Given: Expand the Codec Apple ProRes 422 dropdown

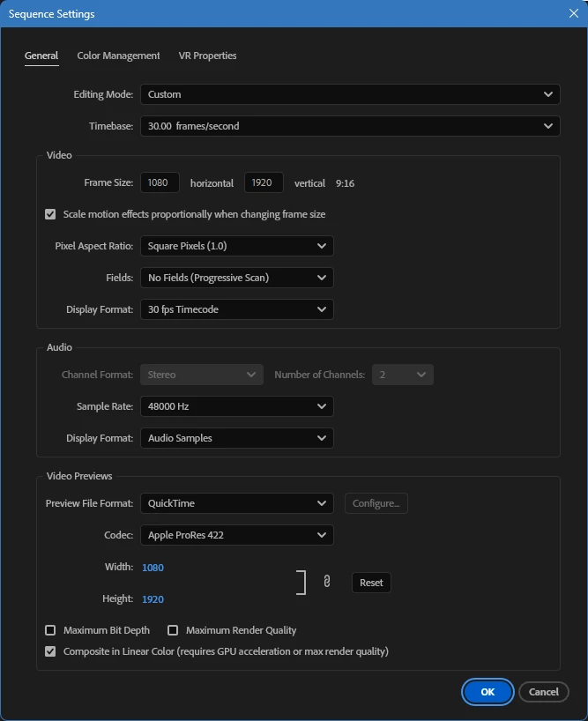Looking at the screenshot, I should coord(237,535).
